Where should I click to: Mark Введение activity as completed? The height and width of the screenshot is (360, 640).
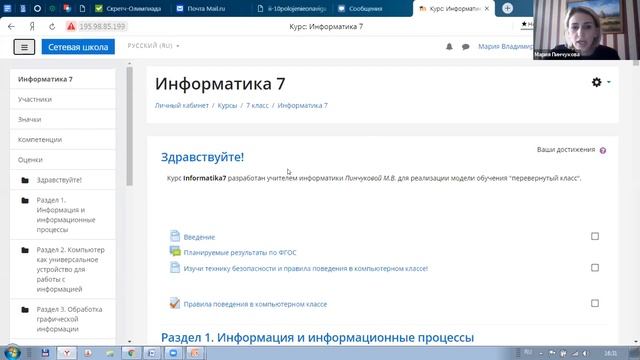595,236
